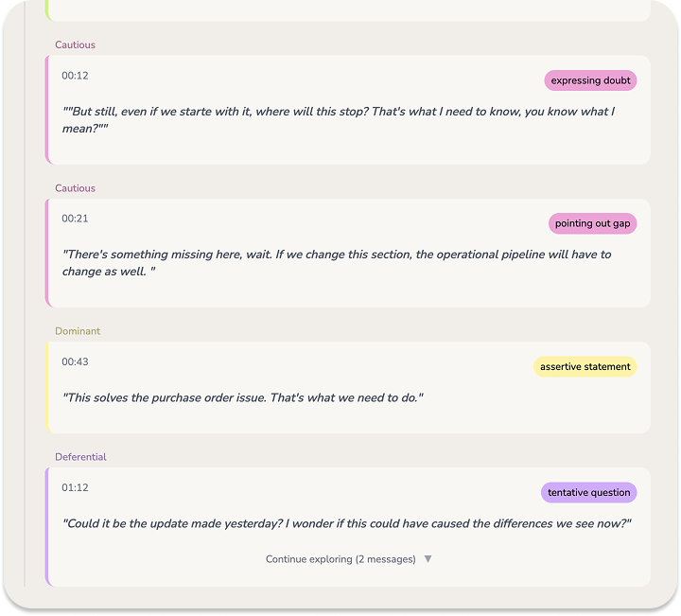681x616 pixels.
Task: Select quote about operational pipeline change
Action: [337, 263]
